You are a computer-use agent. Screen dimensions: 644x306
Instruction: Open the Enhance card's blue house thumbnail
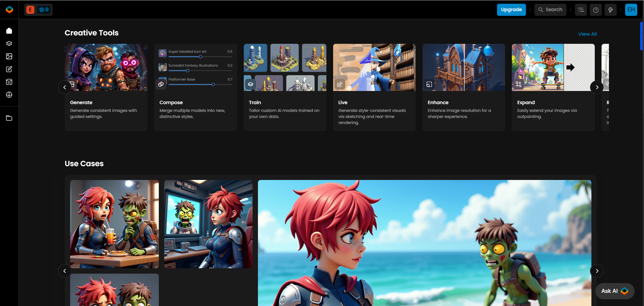[x=464, y=67]
